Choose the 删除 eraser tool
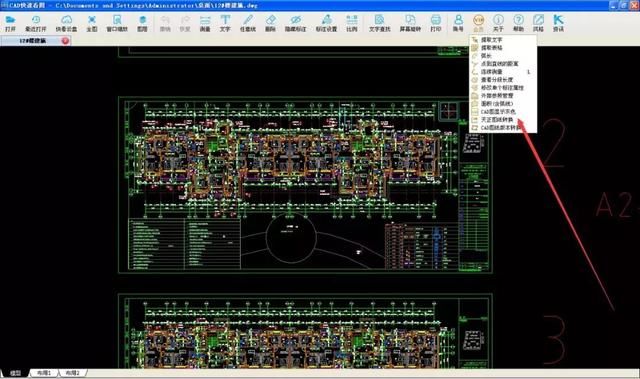640x379 pixels. pyautogui.click(x=270, y=23)
